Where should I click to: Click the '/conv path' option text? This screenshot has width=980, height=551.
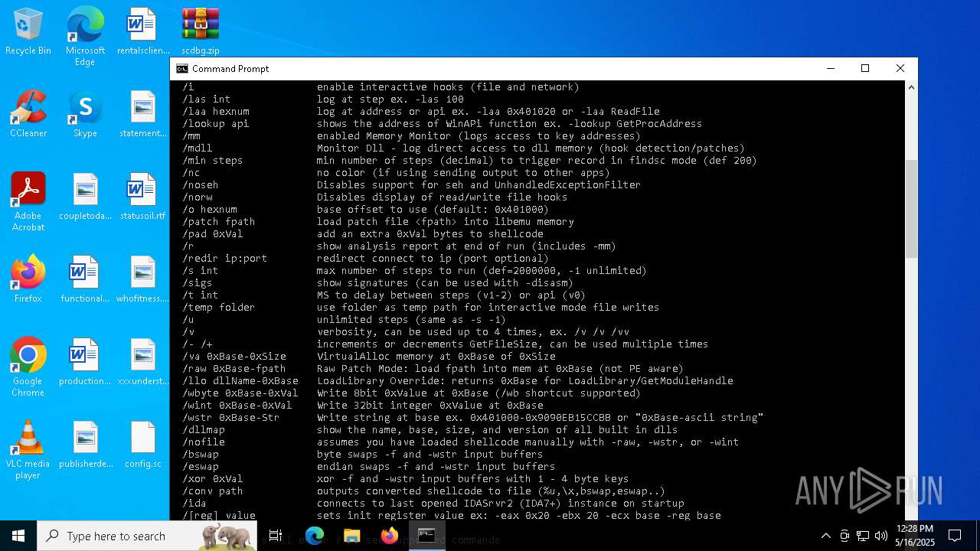(212, 491)
